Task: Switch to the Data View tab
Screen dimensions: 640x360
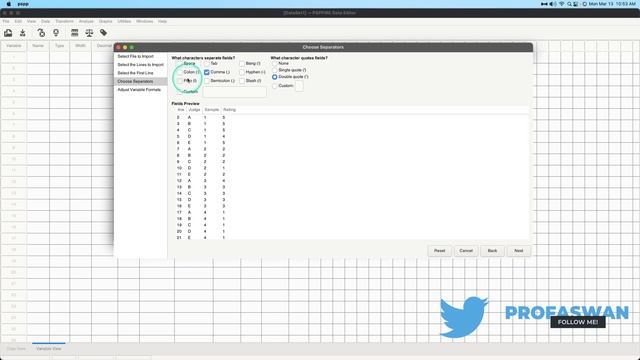Action: tap(16, 349)
